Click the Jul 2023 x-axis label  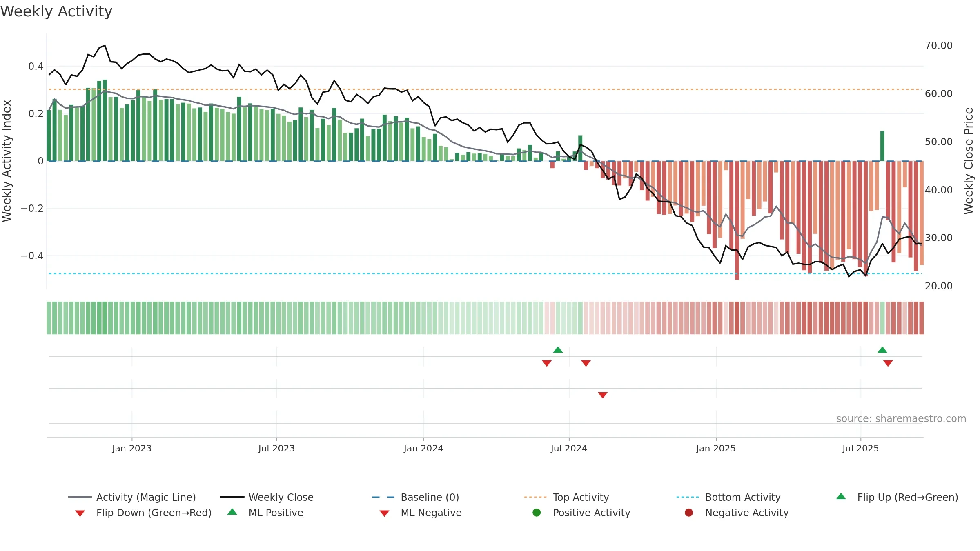(x=276, y=448)
